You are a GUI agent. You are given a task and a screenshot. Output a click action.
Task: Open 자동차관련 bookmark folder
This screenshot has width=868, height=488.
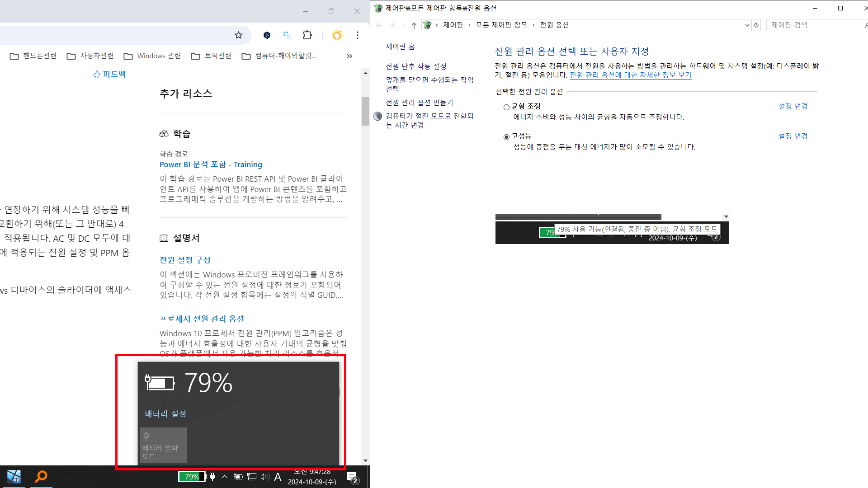pos(90,56)
